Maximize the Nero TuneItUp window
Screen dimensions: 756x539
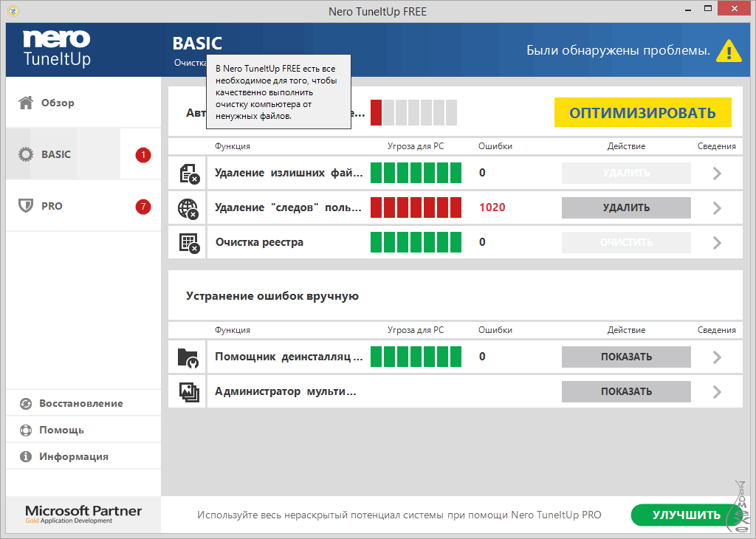pos(708,9)
